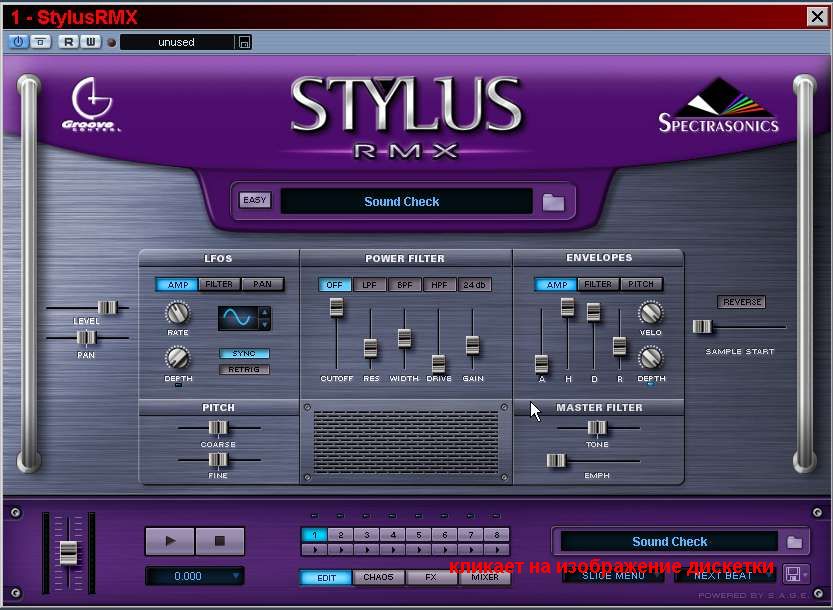Step the LFO waveform down arrow
The width and height of the screenshot is (833, 610).
(x=265, y=324)
